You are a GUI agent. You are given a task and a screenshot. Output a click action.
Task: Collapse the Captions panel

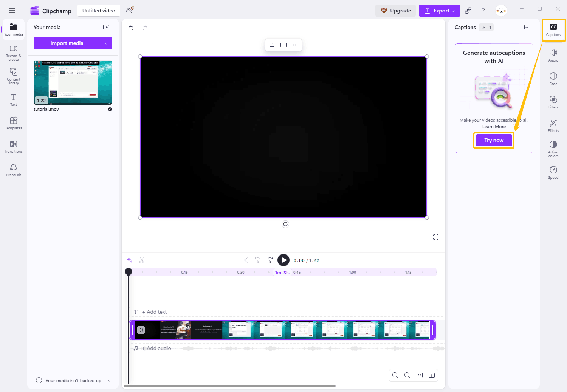(527, 27)
